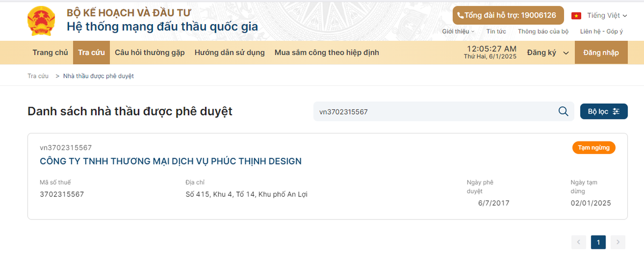This screenshot has height=259, width=644.
Task: Open Câu hỏi thường gặp menu
Action: (150, 53)
